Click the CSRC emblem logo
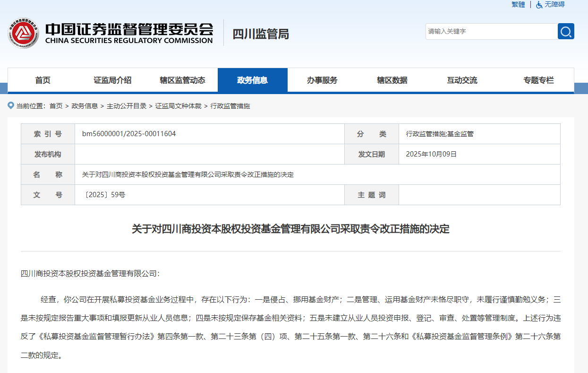This screenshot has height=373, width=588. click(23, 33)
